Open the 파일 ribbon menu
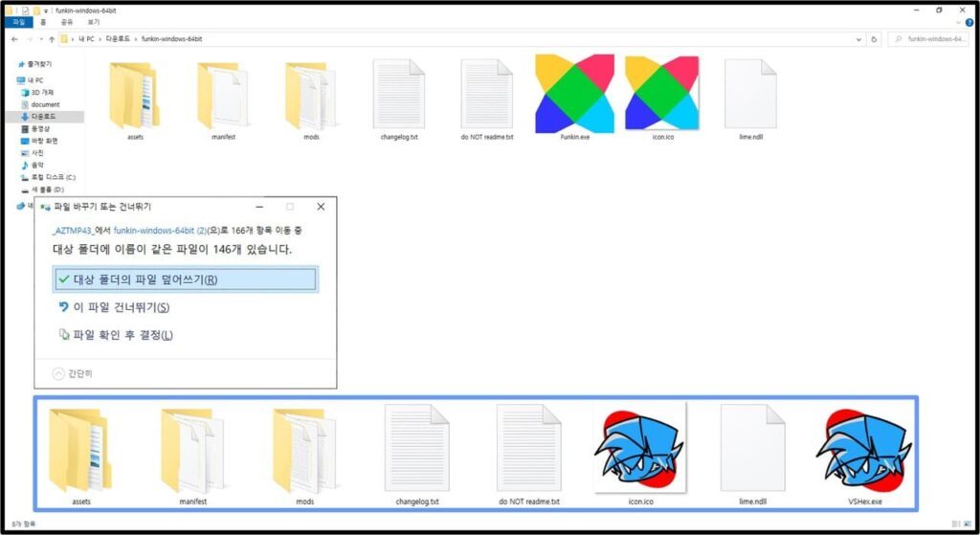This screenshot has width=980, height=535. 19,23
